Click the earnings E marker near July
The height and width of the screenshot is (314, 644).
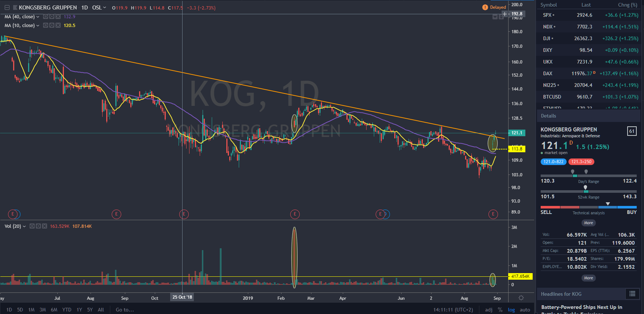pos(13,214)
